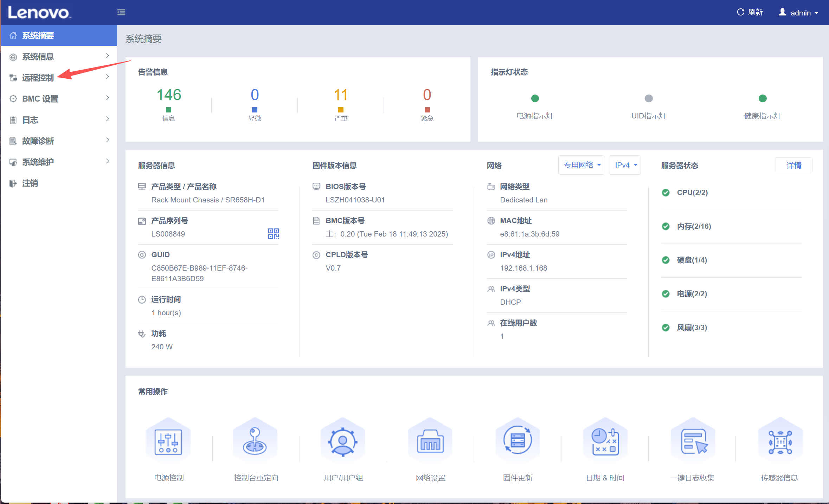
Task: Click the Refresh (刷新) button
Action: (x=750, y=13)
